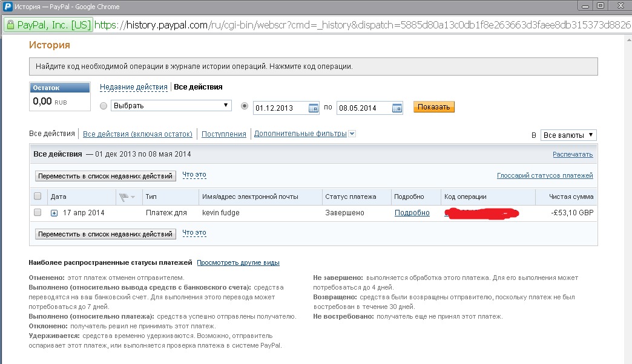This screenshot has width=632, height=364.
Task: Click the browser address bar URL
Action: pos(362,25)
